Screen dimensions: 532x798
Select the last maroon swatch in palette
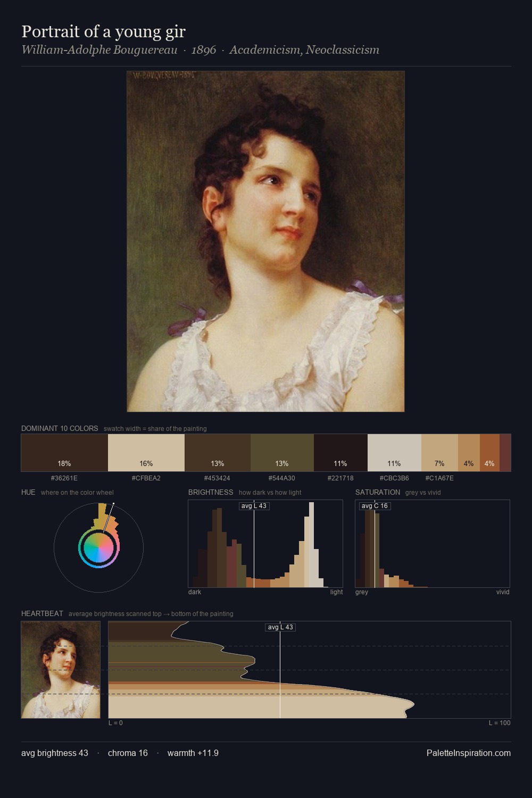point(505,453)
